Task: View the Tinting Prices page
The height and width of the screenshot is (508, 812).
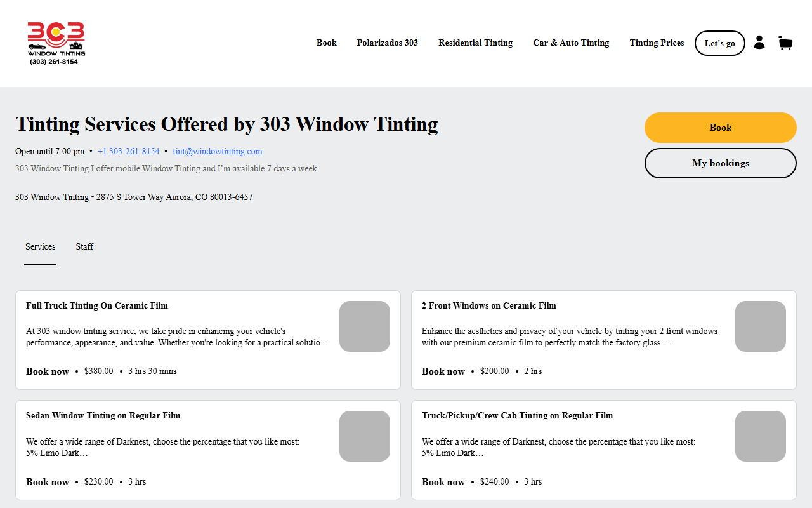Action: [657, 43]
